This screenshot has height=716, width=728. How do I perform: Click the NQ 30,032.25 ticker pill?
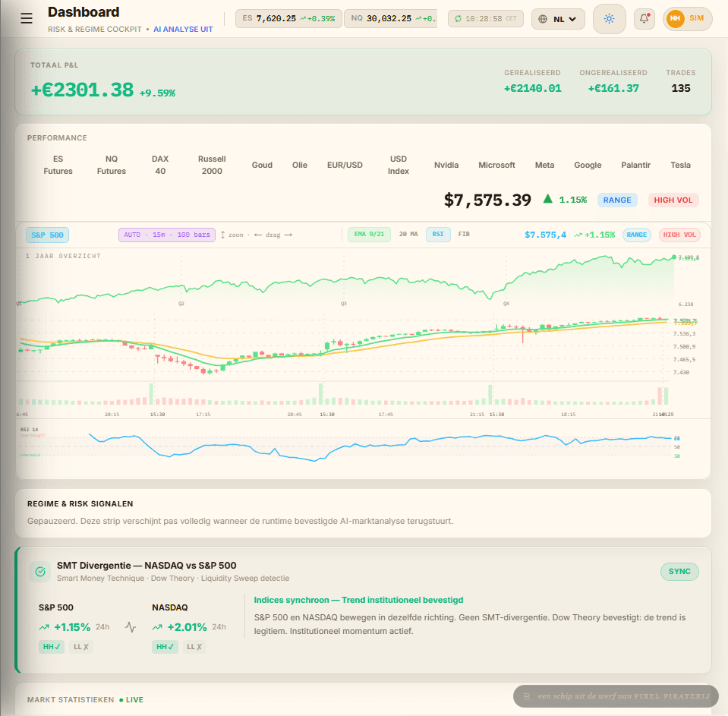point(390,18)
